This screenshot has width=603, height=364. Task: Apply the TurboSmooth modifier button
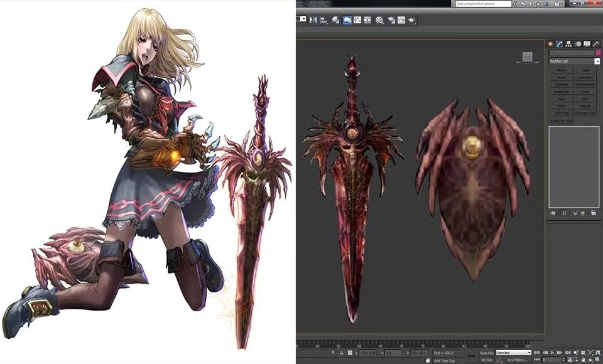coord(585,85)
